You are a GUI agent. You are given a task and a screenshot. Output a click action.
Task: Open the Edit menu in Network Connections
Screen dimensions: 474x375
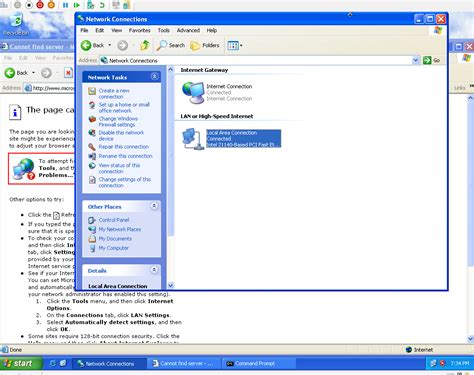click(100, 30)
